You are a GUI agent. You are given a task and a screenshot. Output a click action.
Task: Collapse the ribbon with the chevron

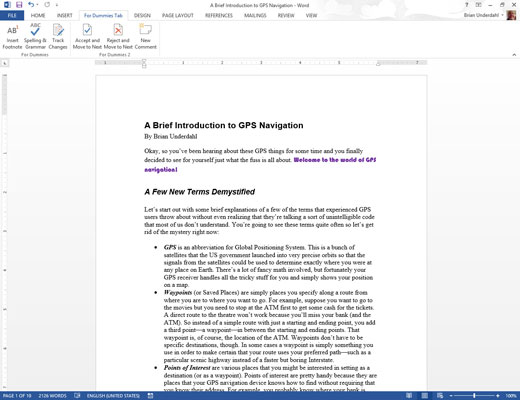tap(514, 55)
